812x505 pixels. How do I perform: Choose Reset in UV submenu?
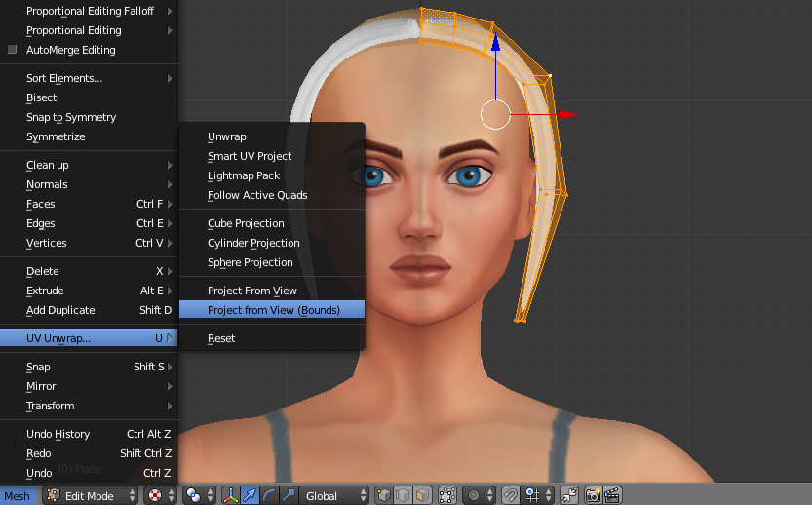(272, 338)
